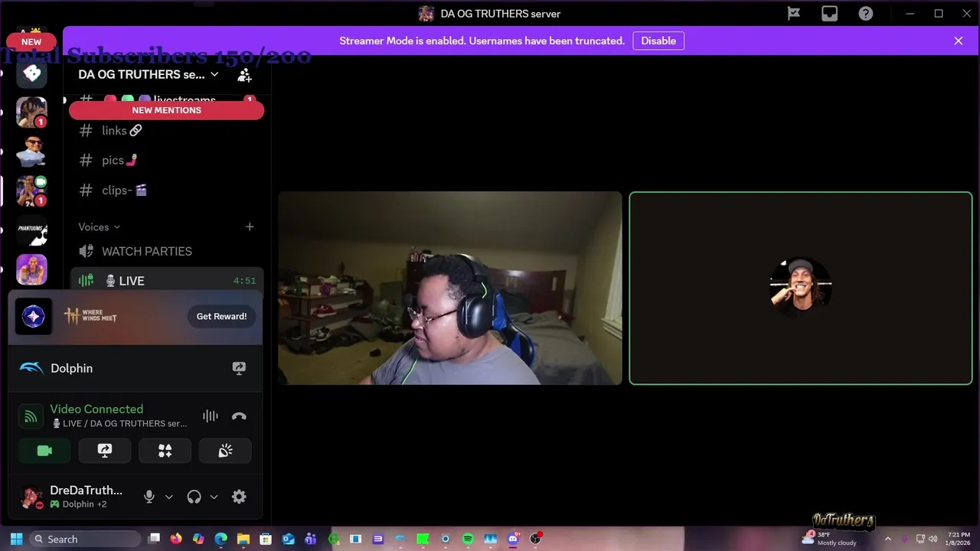Click the connection signal icon next to Video Connected
Screen dimensions: 980x551
pyautogui.click(x=31, y=416)
